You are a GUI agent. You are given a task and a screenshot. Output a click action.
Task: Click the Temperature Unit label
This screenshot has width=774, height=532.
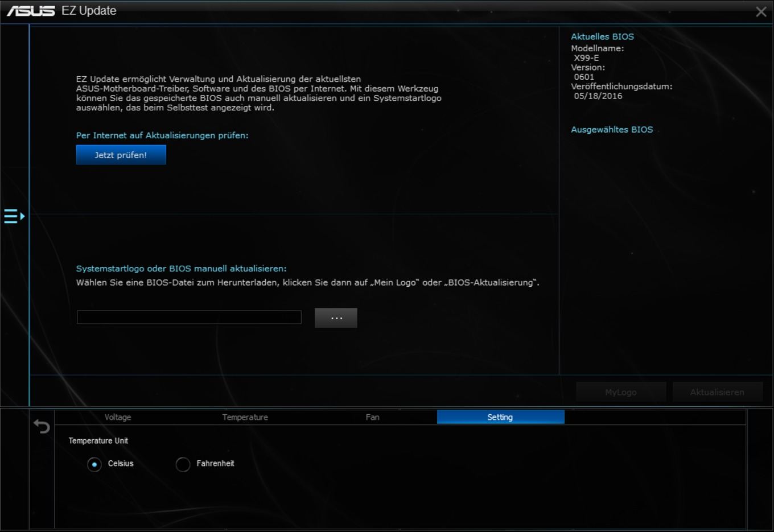point(98,441)
